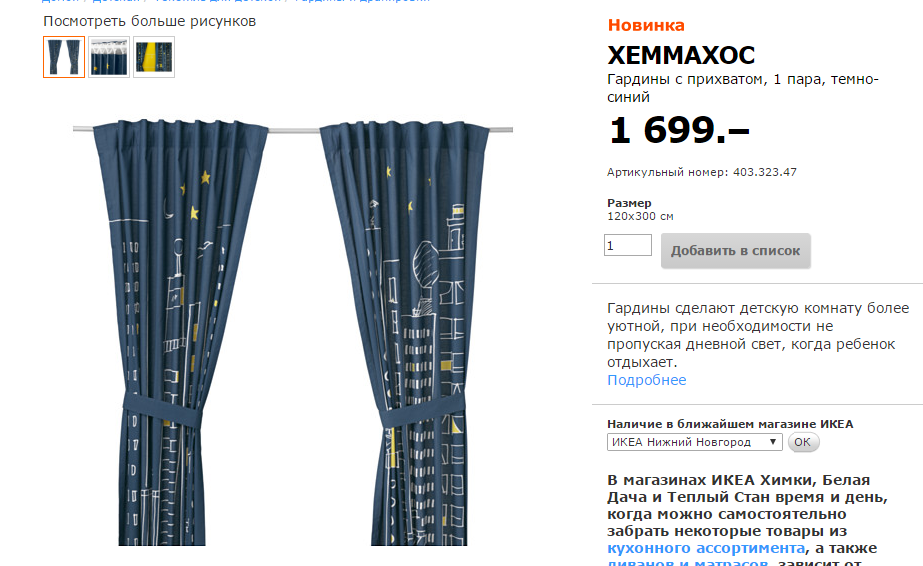Open the curtain heading close-up thumbnail
Viewport: 923px width, 566px height.
pyautogui.click(x=109, y=57)
